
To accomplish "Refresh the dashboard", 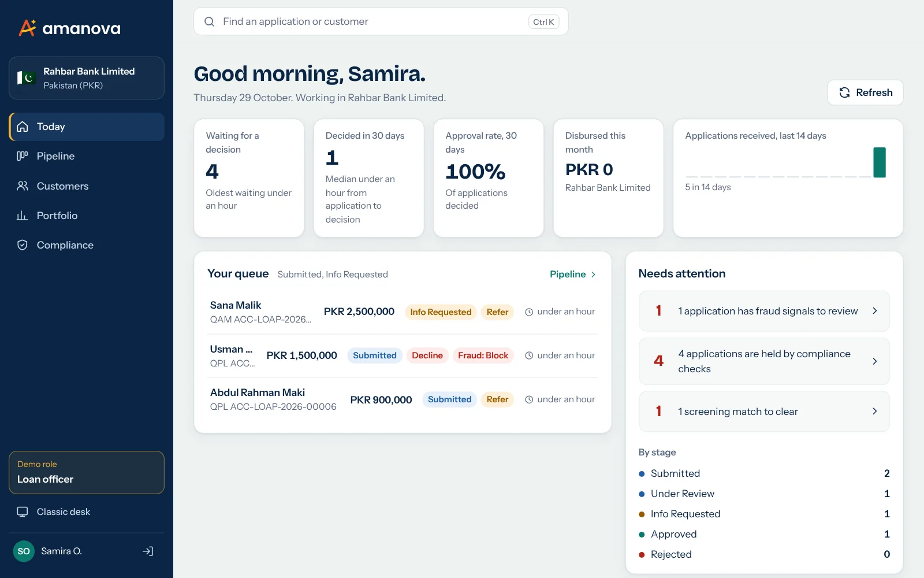I will tap(865, 92).
